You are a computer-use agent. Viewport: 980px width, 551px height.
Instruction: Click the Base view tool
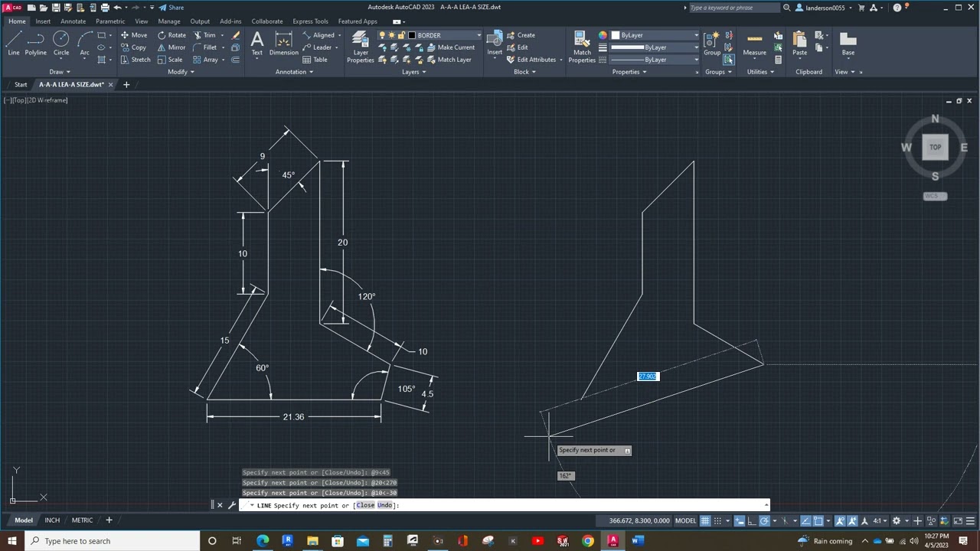click(848, 43)
